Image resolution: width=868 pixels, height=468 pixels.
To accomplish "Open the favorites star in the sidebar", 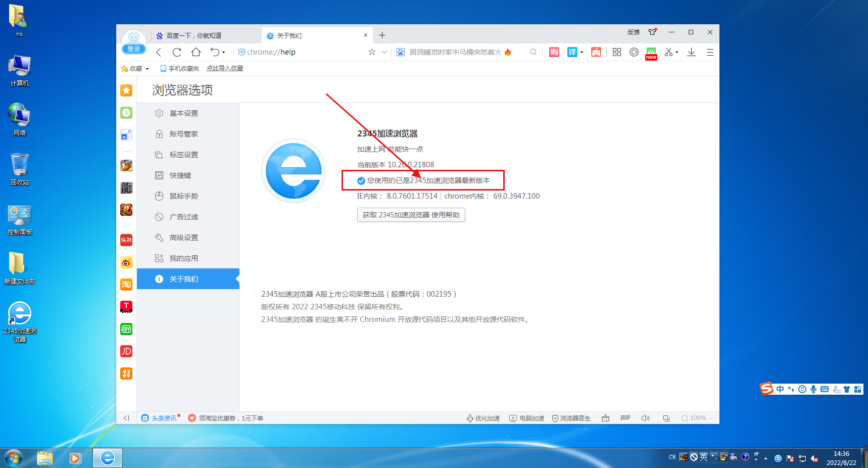I will 126,90.
